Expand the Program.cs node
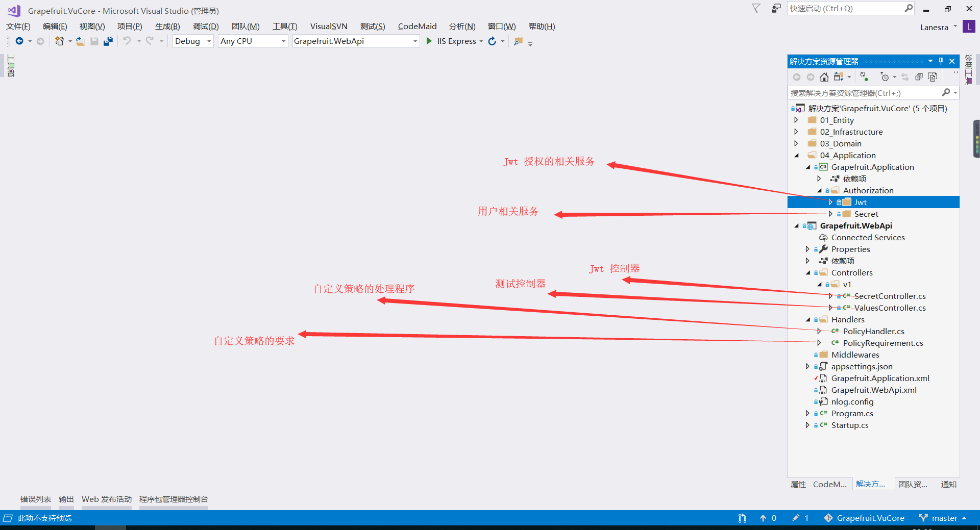 (807, 413)
